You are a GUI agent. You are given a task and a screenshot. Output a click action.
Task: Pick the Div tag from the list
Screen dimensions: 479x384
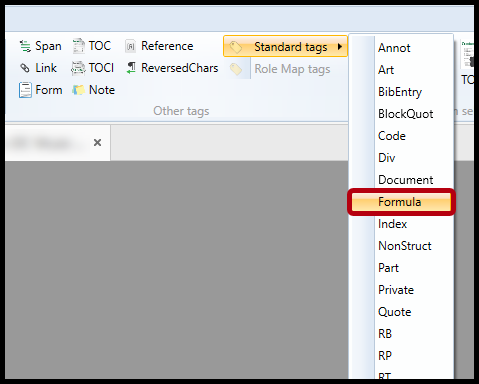401,158
